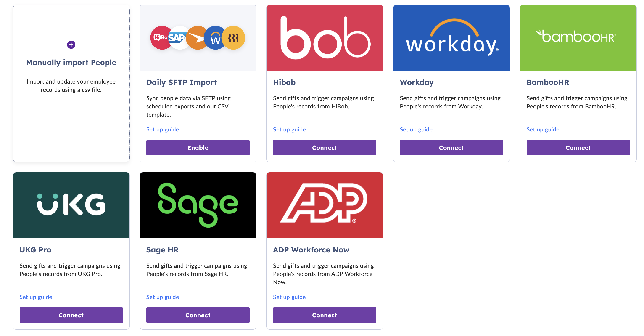Open the UKG Pro set up guide
Viewport: 644px width, 336px height.
pyautogui.click(x=36, y=297)
